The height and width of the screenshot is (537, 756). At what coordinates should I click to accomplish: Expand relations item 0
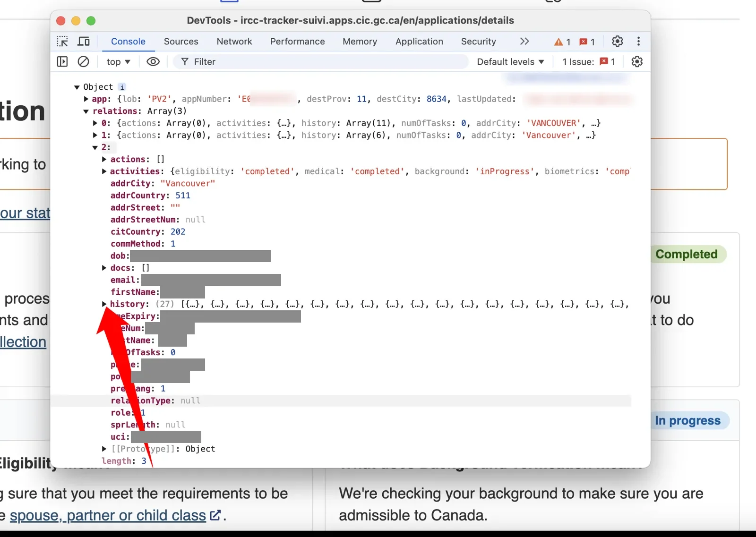pyautogui.click(x=95, y=123)
